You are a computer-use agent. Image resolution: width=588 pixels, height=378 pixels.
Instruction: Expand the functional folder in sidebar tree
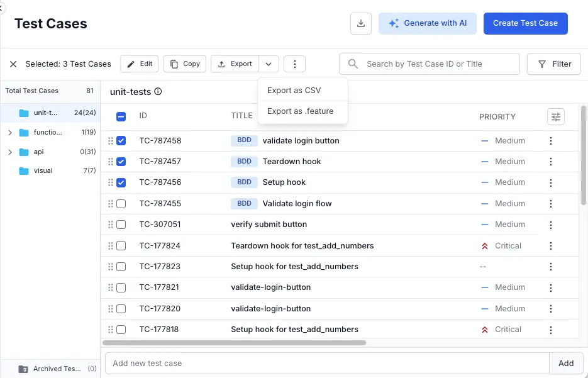click(9, 133)
